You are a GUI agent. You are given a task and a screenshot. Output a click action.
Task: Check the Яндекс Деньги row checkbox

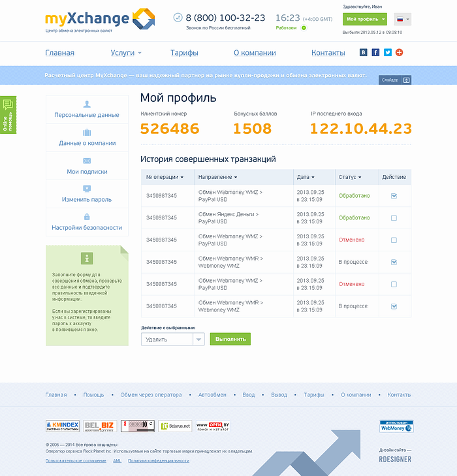click(394, 218)
